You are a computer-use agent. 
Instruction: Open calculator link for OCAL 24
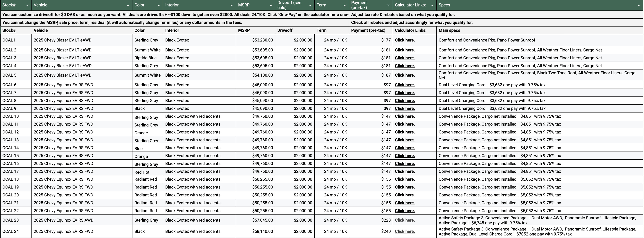(x=405, y=232)
